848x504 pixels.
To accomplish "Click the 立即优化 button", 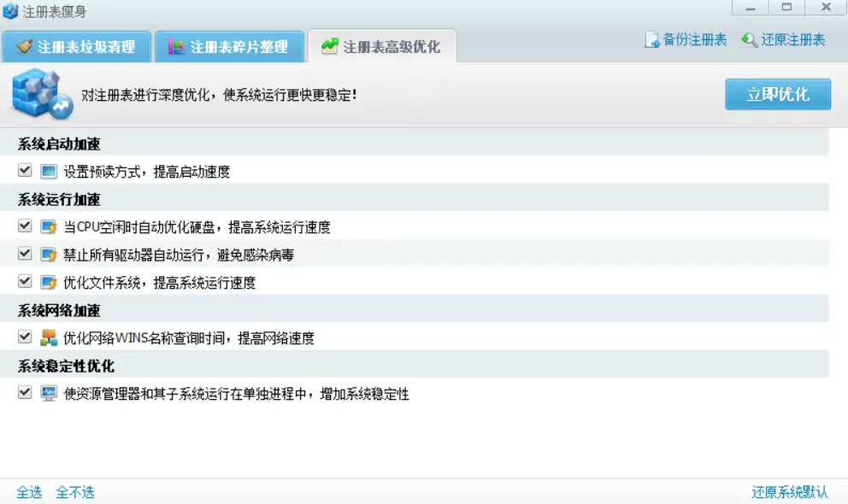I will [x=778, y=95].
